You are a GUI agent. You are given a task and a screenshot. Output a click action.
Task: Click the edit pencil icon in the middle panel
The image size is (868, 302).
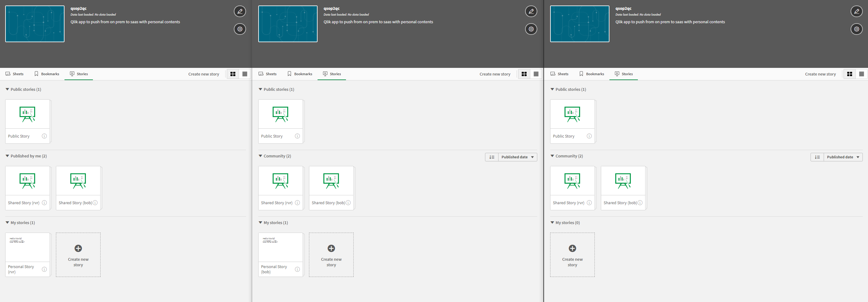[531, 11]
